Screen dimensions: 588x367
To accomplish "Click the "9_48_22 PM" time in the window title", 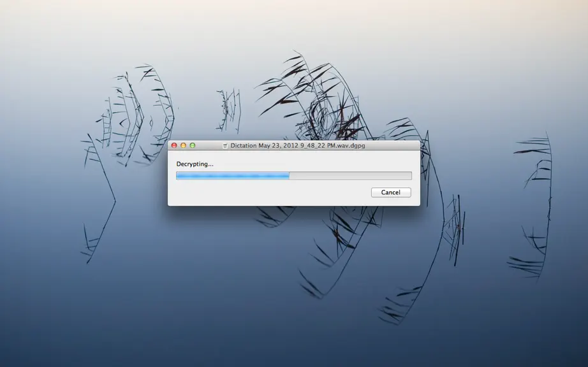I will pyautogui.click(x=318, y=145).
